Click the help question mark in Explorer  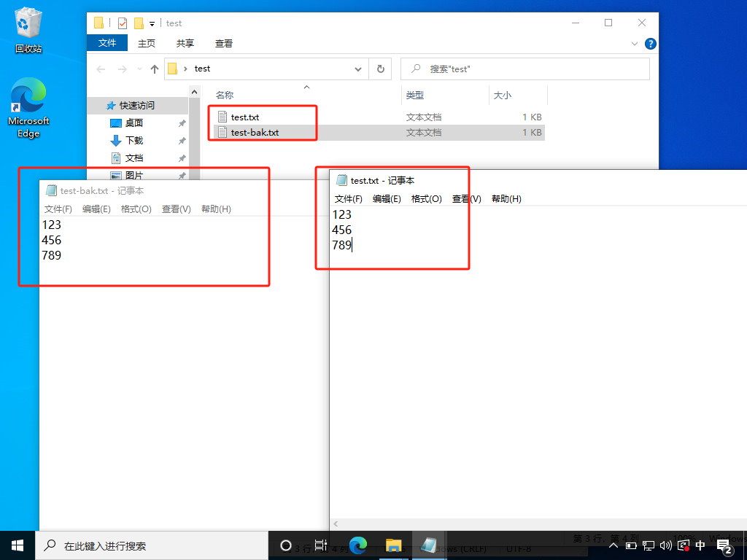coord(650,43)
